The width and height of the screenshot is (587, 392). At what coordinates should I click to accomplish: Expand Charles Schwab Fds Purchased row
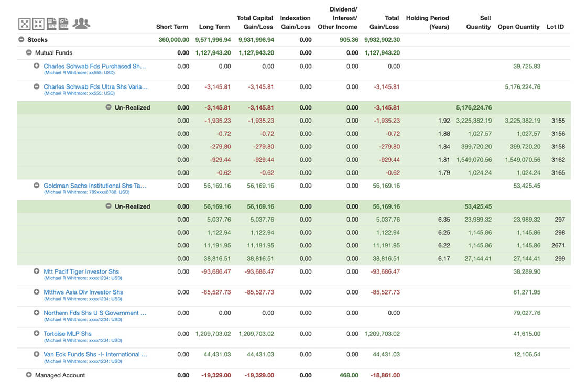point(37,66)
